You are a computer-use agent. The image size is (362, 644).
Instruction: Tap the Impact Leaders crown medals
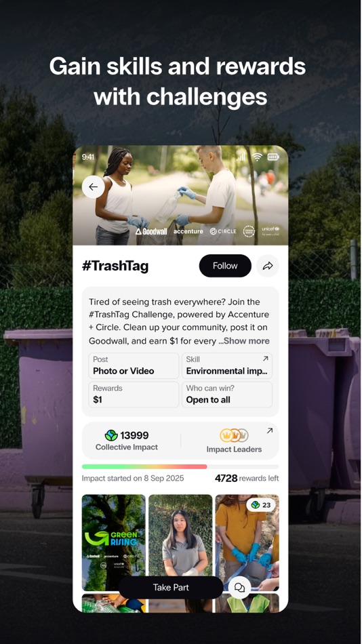click(234, 435)
